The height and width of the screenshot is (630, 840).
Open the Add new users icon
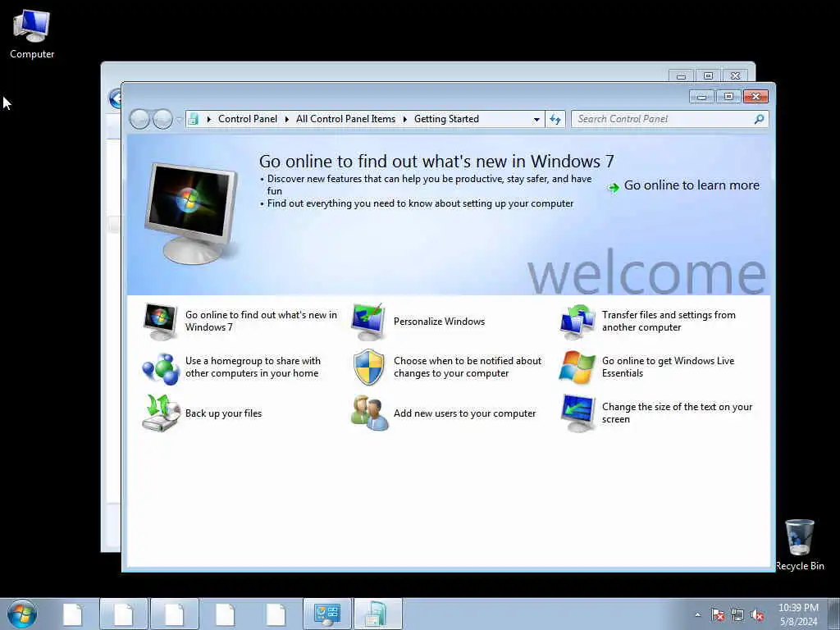pos(369,413)
